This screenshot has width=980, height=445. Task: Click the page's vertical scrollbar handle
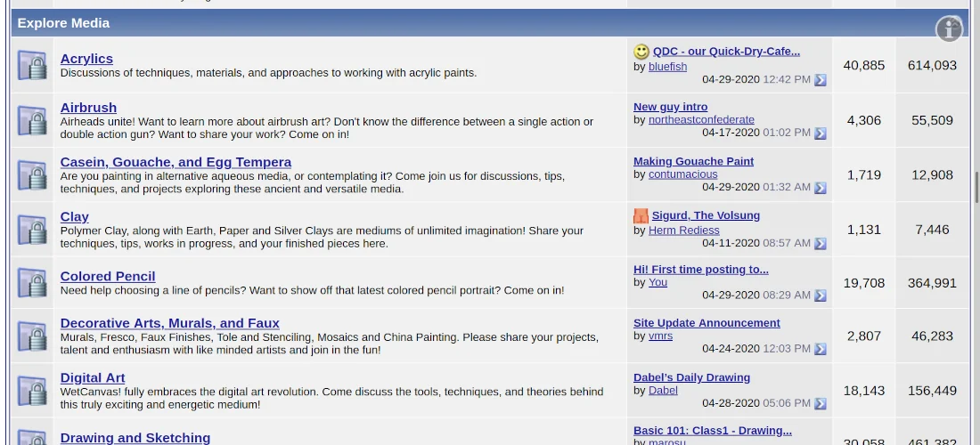[976, 187]
